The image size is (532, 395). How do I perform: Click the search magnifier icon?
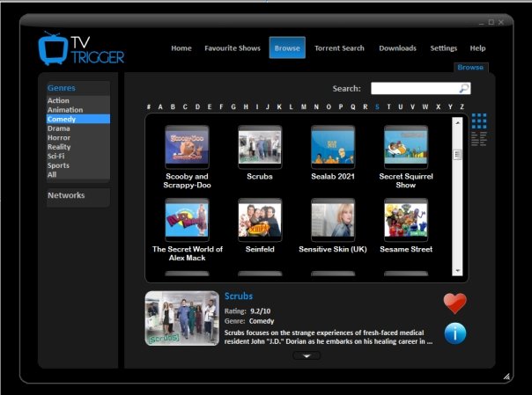click(464, 89)
